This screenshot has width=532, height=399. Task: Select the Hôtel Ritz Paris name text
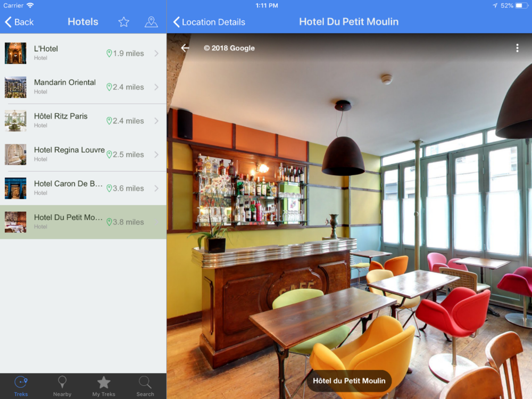(61, 117)
